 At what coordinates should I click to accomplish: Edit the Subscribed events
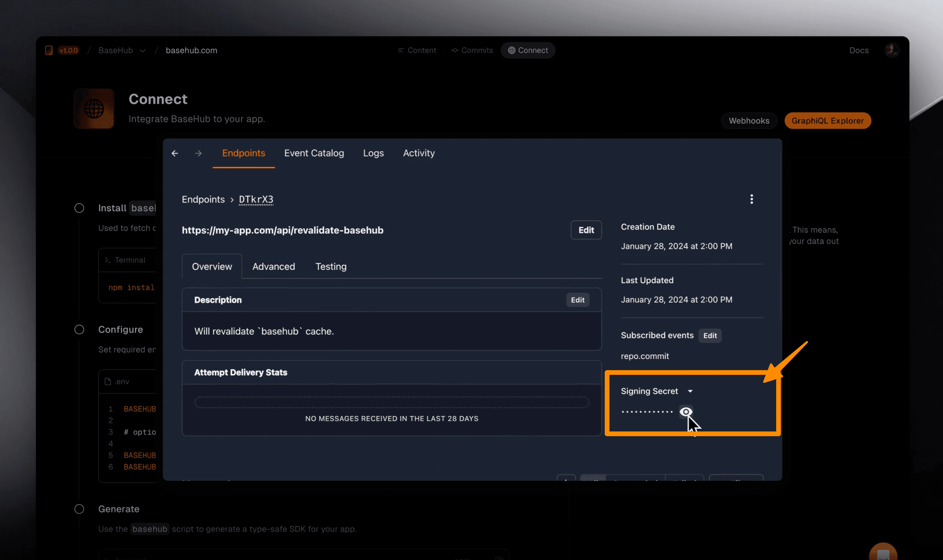pyautogui.click(x=710, y=336)
